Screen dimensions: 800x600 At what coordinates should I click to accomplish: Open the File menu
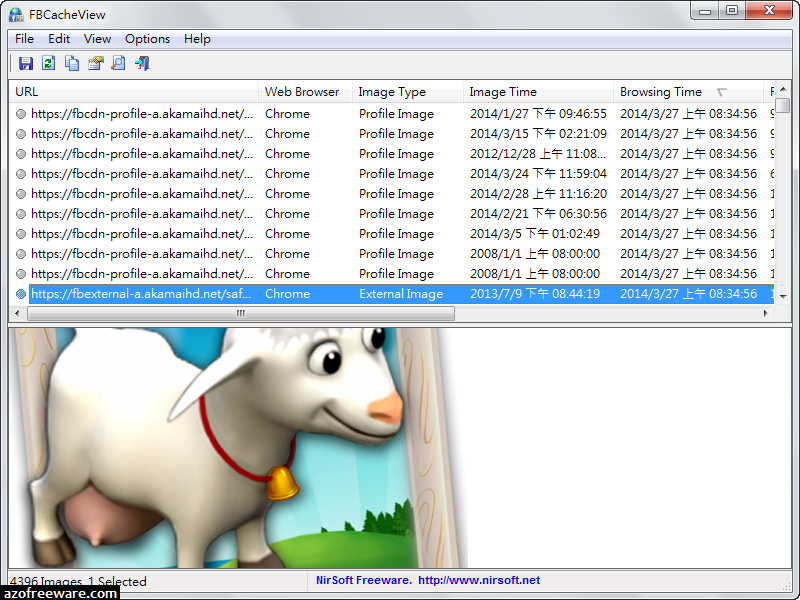click(24, 39)
